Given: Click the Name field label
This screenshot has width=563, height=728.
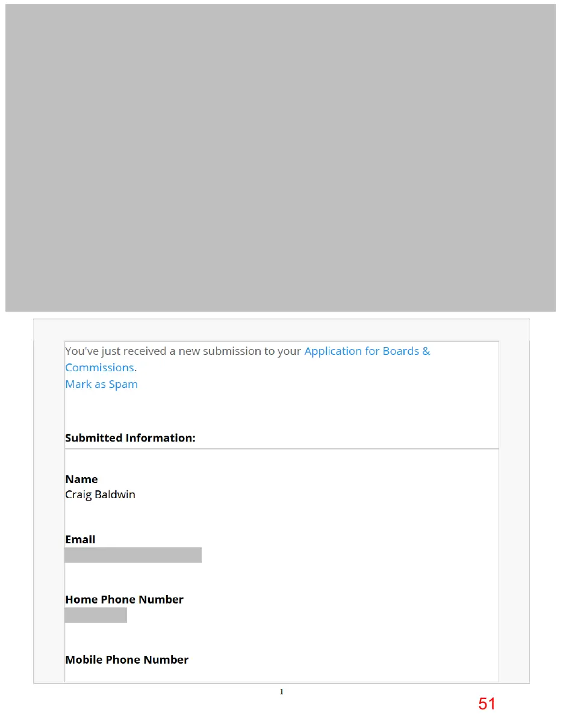Looking at the screenshot, I should tap(81, 480).
